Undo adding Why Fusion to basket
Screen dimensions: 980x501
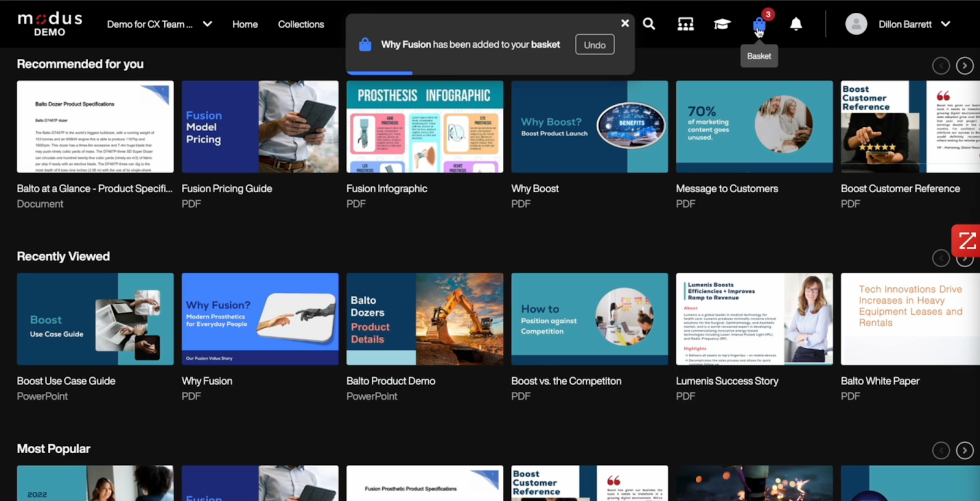tap(595, 45)
